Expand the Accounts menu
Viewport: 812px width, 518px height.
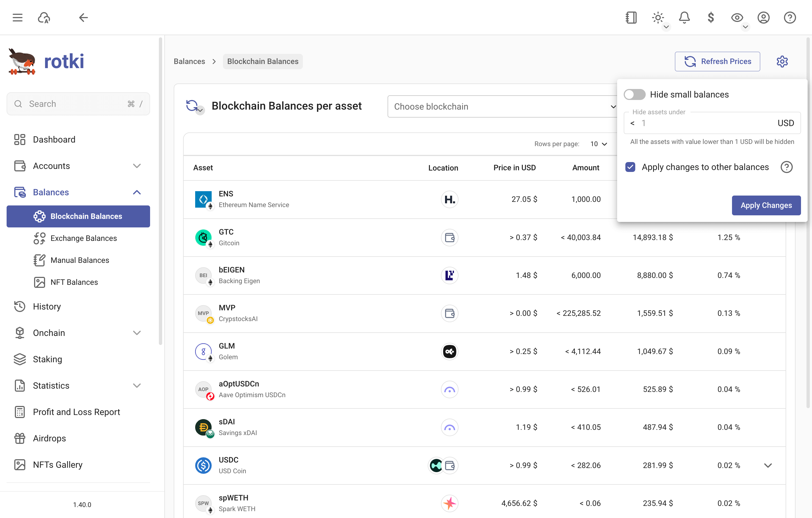(x=78, y=166)
